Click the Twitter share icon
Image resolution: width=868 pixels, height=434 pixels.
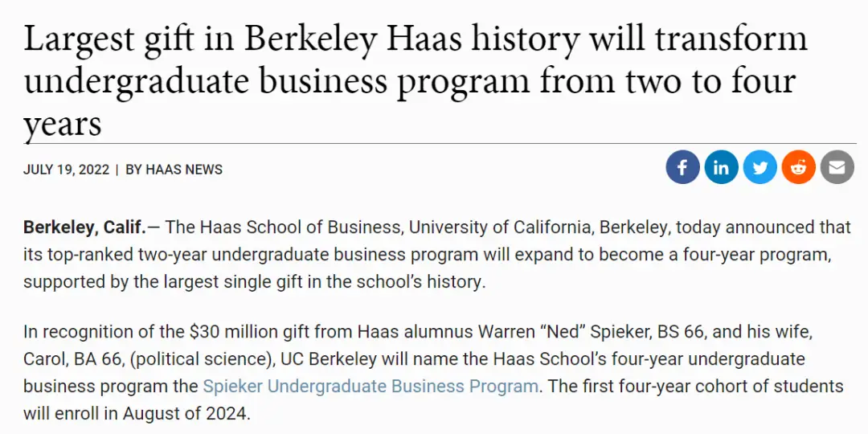pyautogui.click(x=760, y=167)
